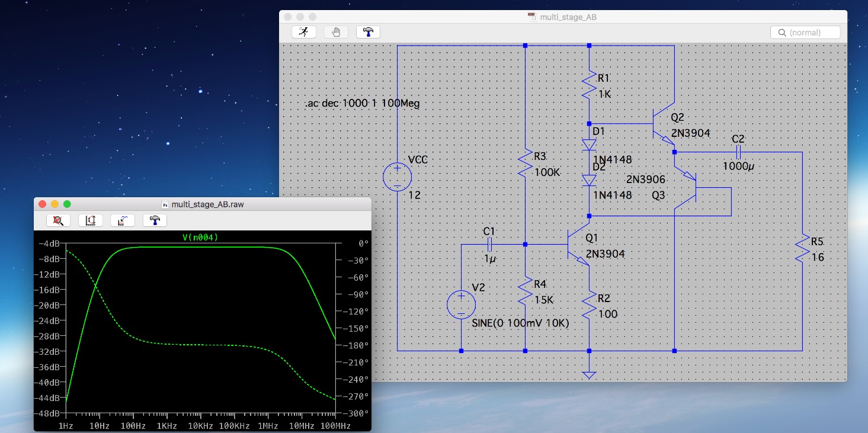Click the left dB magnitude axis
This screenshot has width=868, height=433.
(x=50, y=328)
